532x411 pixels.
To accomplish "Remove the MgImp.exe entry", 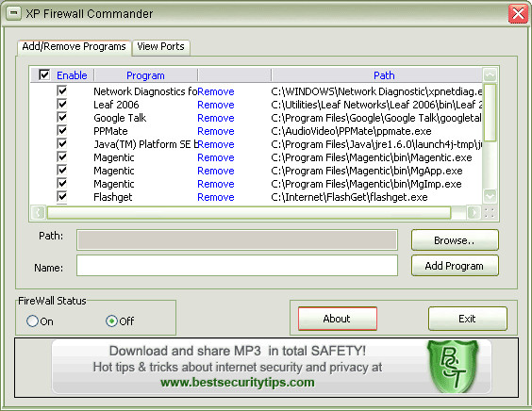I will [216, 184].
